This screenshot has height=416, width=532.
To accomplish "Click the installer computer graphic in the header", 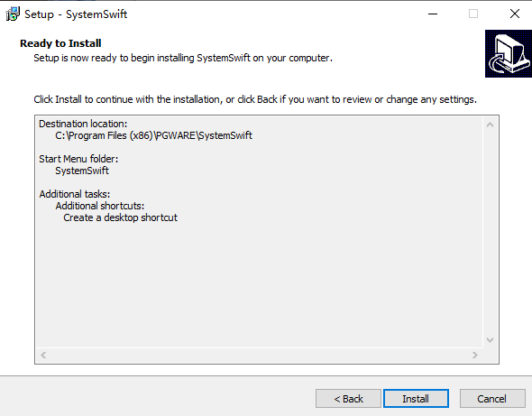I will click(509, 53).
